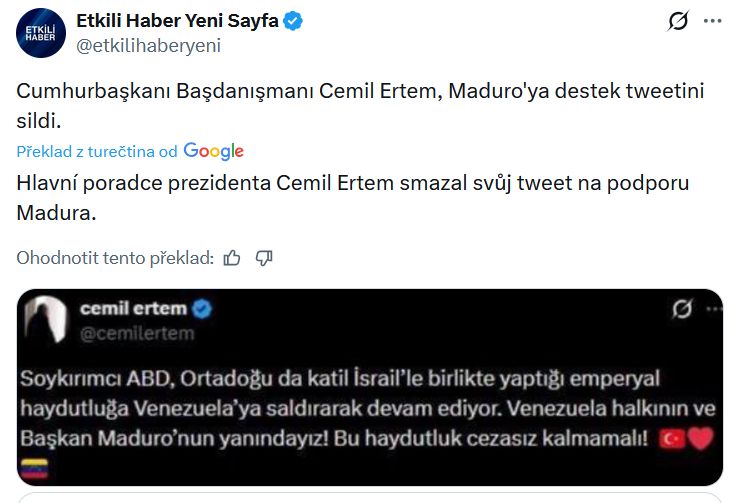Open the Etkili Haber Yeni Sayfa profile name

point(177,21)
